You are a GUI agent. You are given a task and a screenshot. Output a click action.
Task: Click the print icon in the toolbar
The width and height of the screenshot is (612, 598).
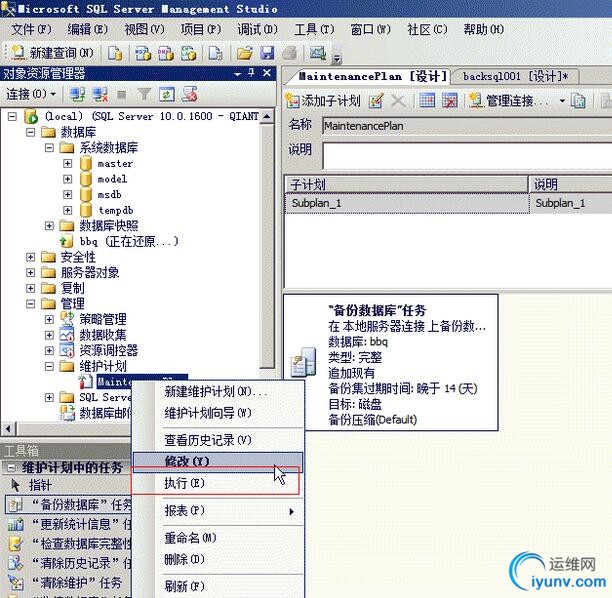289,53
